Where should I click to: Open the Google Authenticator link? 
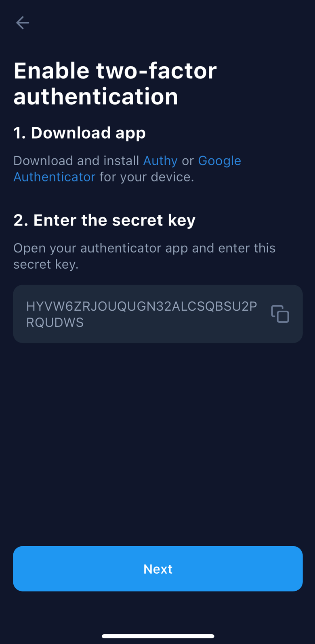[x=127, y=169]
